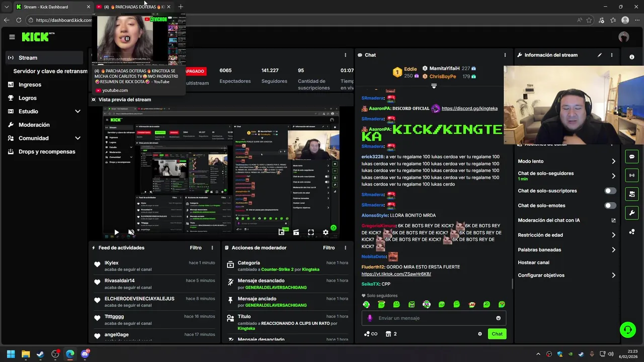Open Restricción de edad chevron
644x362 pixels.
coord(613,235)
